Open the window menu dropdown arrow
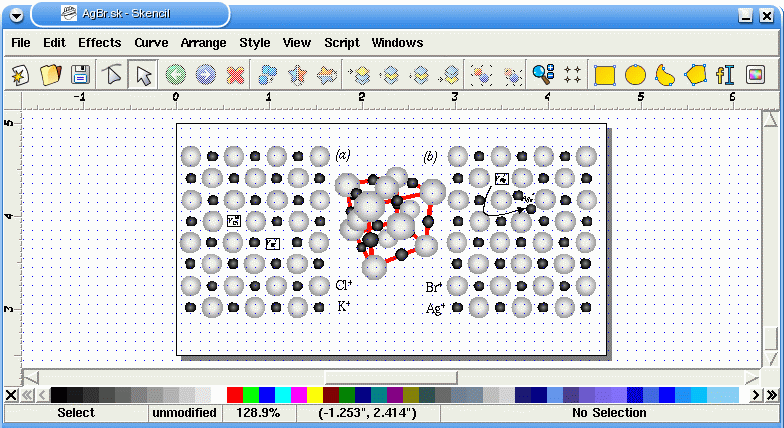This screenshot has height=428, width=784. [16, 16]
